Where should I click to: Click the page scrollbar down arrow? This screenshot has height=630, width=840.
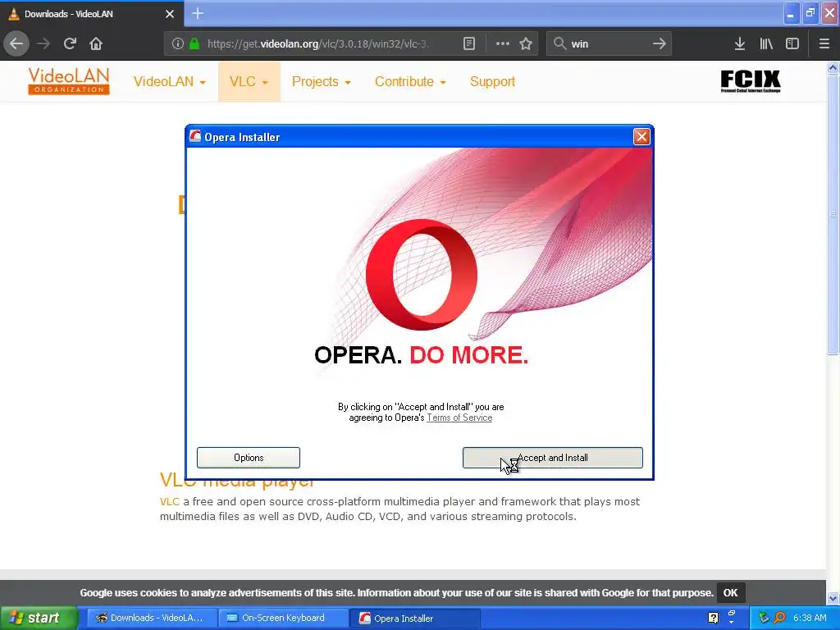click(833, 598)
